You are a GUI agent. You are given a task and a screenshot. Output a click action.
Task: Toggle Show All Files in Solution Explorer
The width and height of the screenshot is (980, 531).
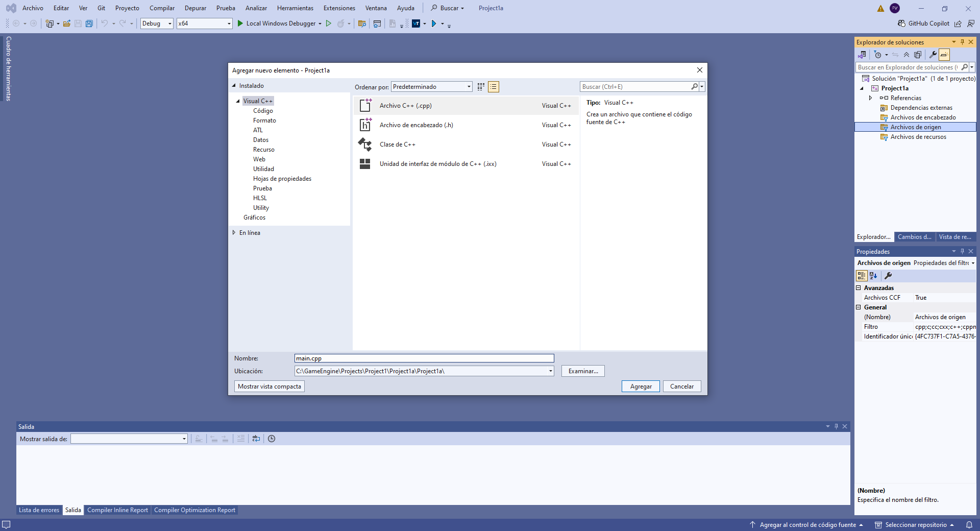click(918, 55)
